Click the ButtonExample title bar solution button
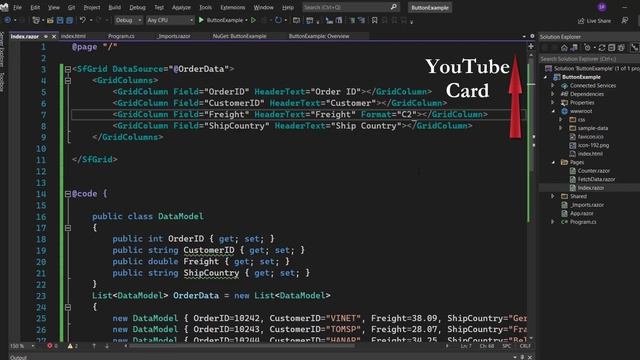 pos(430,7)
